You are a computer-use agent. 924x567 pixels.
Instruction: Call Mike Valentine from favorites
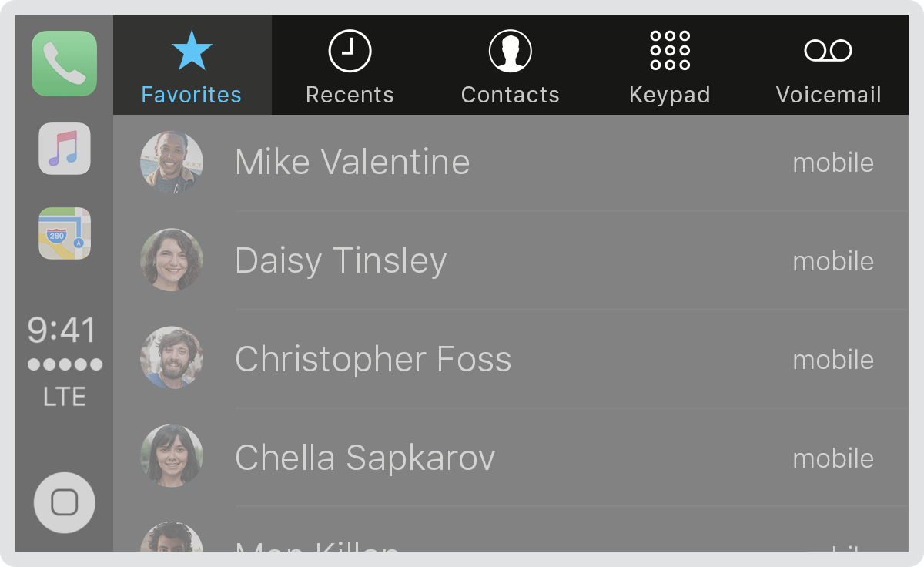[x=511, y=163]
